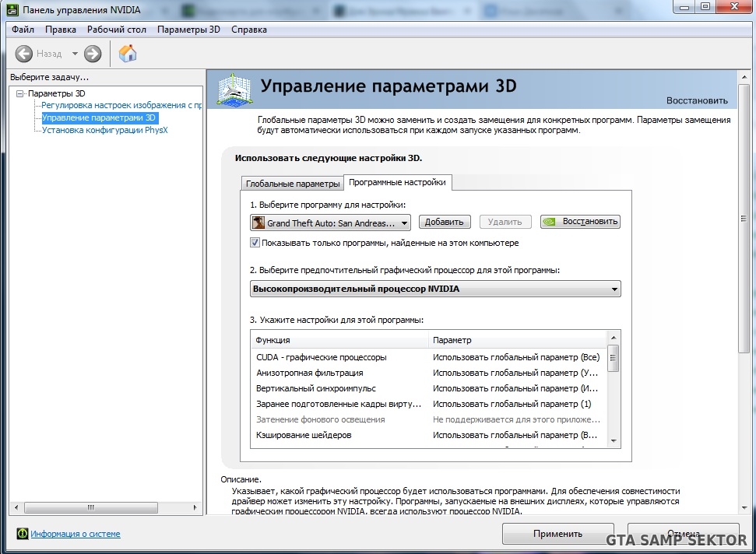Viewport: 756px width, 554px height.
Task: Click task tree scroll right arrow
Action: click(x=195, y=507)
